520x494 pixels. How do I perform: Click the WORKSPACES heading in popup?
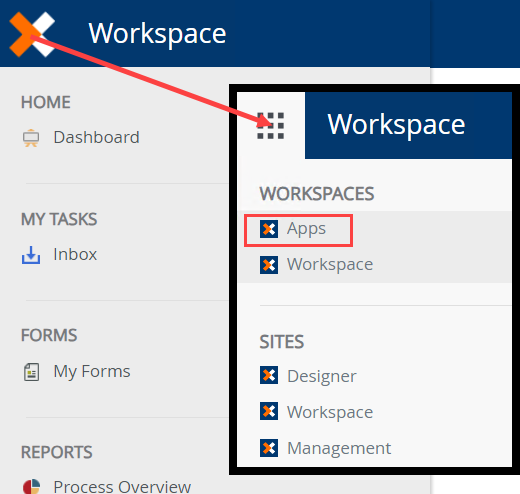(x=317, y=194)
